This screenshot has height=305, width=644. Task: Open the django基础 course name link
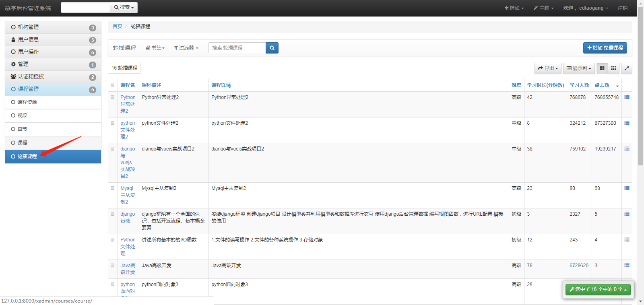[x=128, y=217]
